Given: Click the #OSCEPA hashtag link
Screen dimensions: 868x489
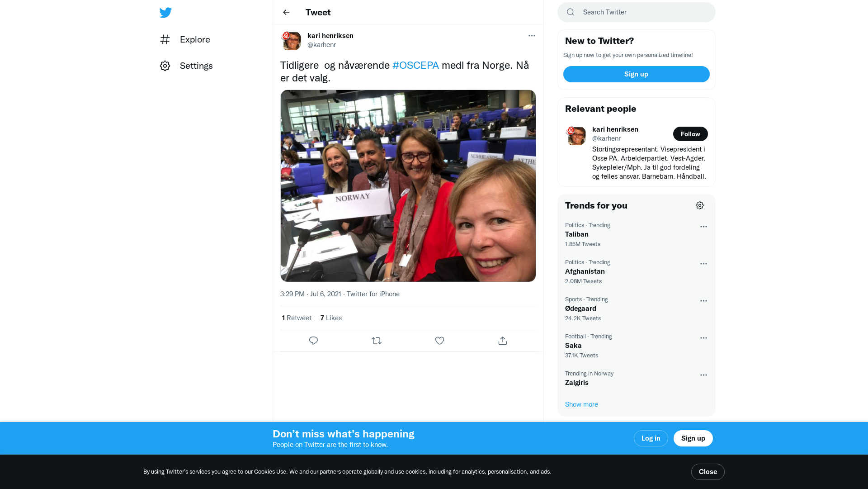Looking at the screenshot, I should click(415, 65).
